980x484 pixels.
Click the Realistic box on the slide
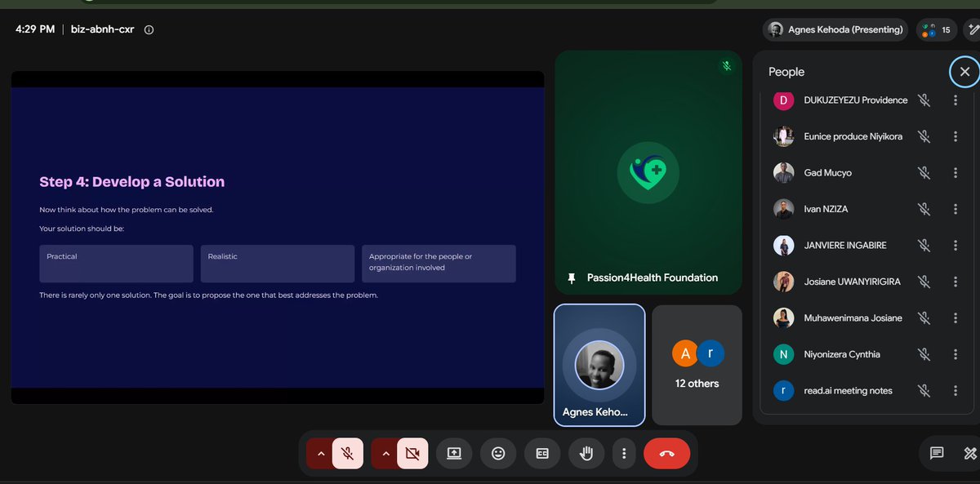coord(278,264)
